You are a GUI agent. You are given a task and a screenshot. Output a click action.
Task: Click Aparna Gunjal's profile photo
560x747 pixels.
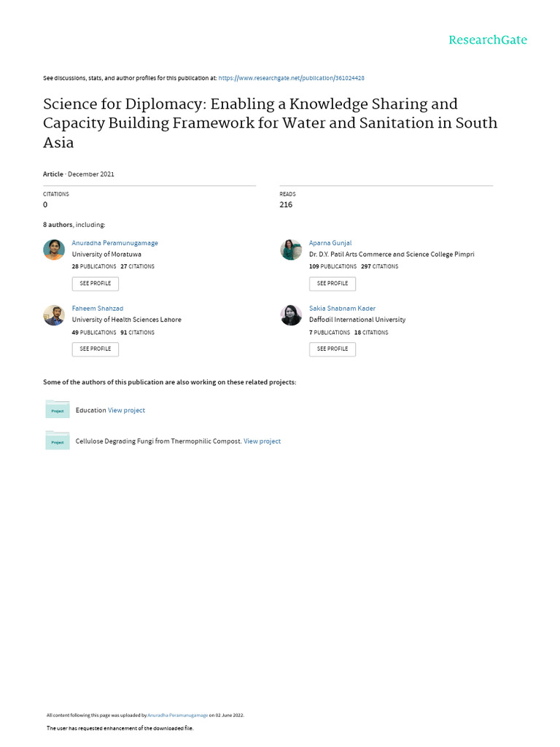pos(291,249)
